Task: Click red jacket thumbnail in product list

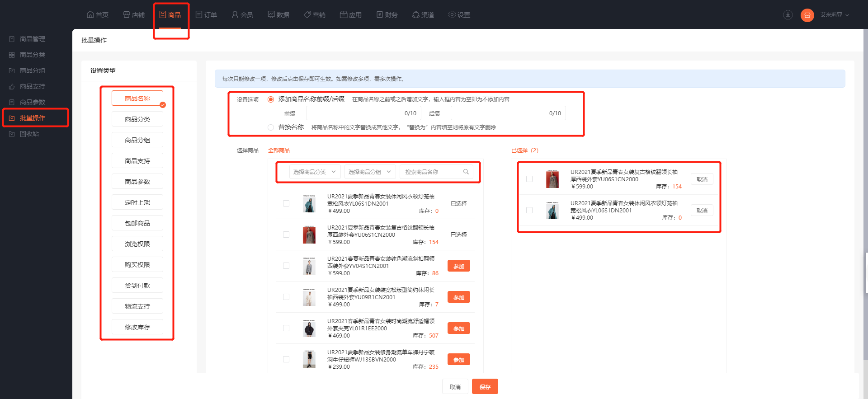Action: [309, 235]
